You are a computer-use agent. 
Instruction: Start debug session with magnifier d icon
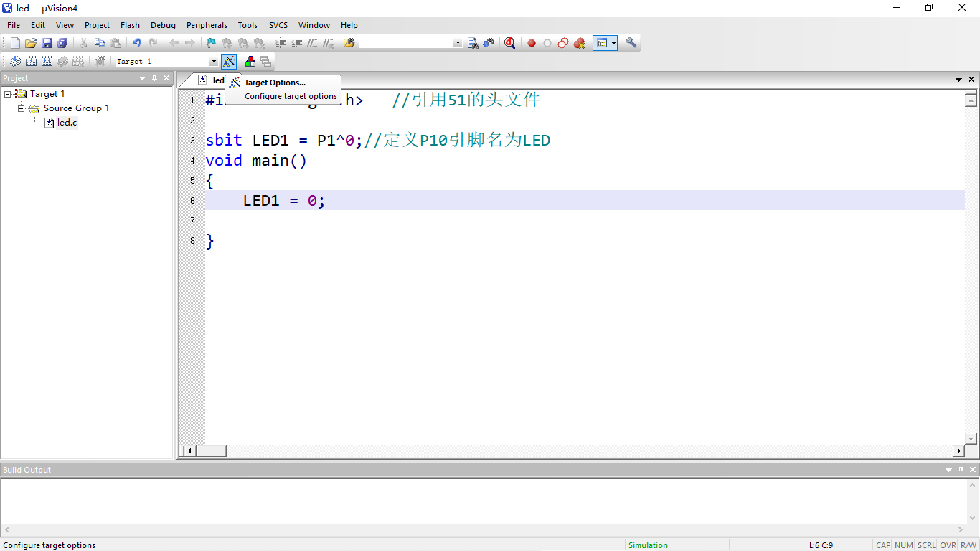point(509,43)
